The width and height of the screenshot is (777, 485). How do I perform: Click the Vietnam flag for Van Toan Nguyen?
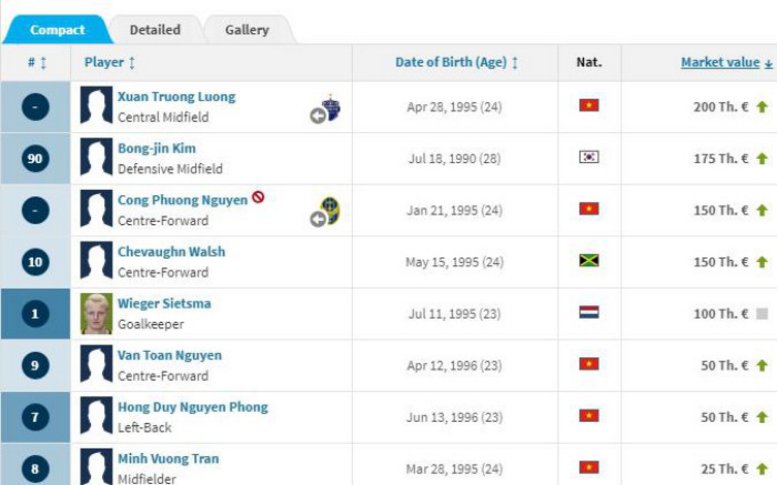[588, 365]
